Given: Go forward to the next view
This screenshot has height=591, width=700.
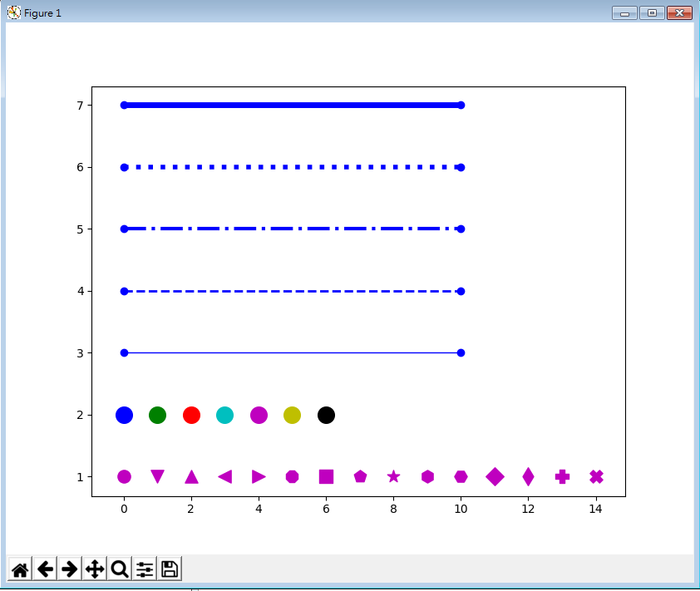Looking at the screenshot, I should pos(70,569).
